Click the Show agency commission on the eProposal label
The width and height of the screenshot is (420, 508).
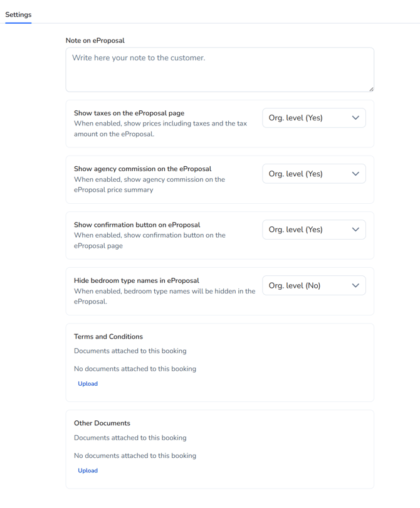click(x=143, y=169)
